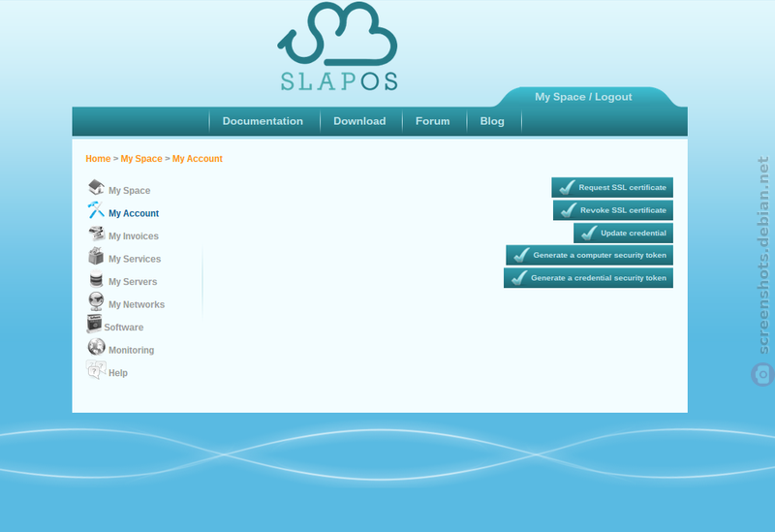The width and height of the screenshot is (775, 532).
Task: Generate a credential security token
Action: point(588,278)
